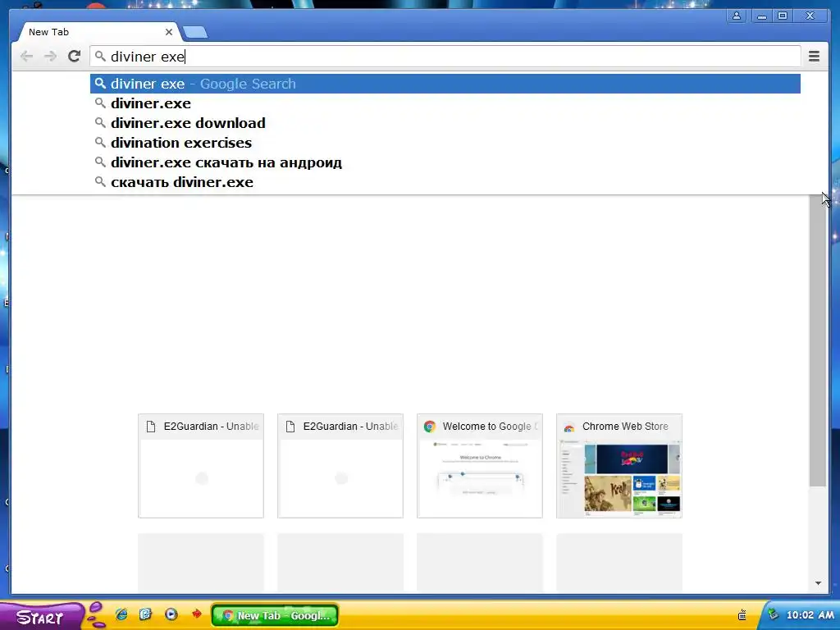Open first E2Guardian thumbnail tile

click(201, 466)
